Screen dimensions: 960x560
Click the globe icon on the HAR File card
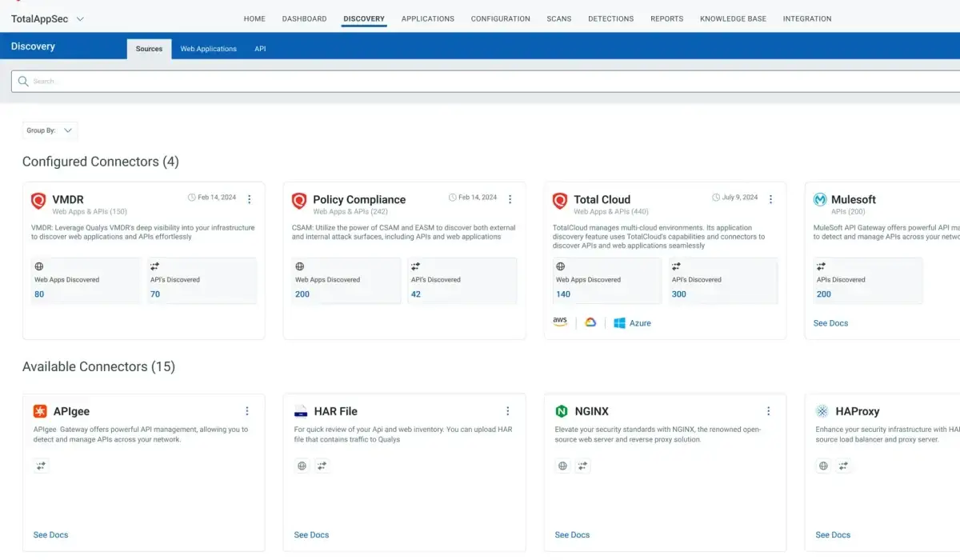302,466
